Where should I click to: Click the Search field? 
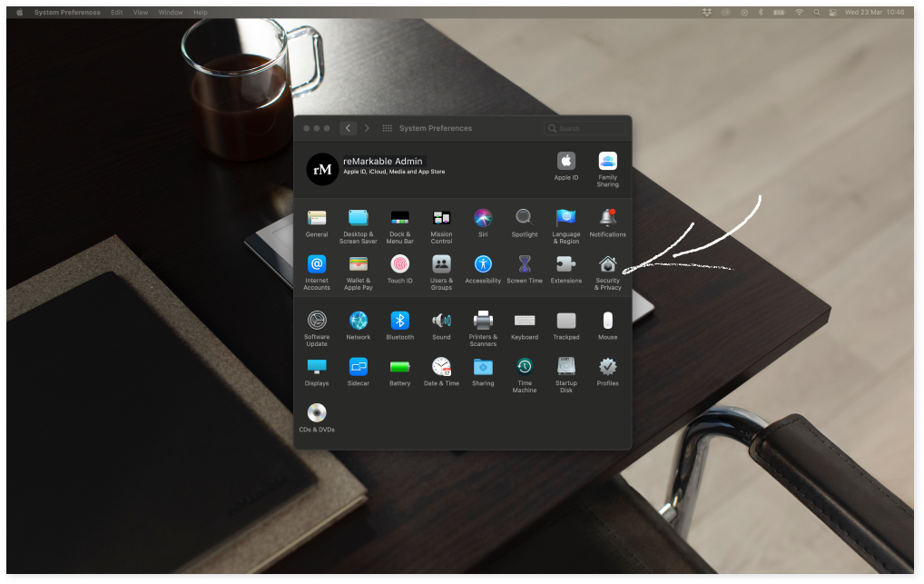tap(585, 129)
